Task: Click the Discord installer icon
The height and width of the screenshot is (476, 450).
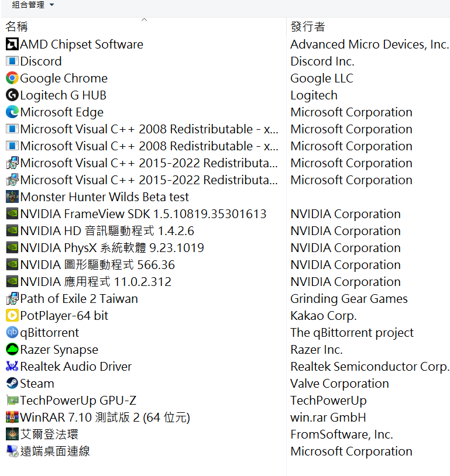Action: [12, 61]
